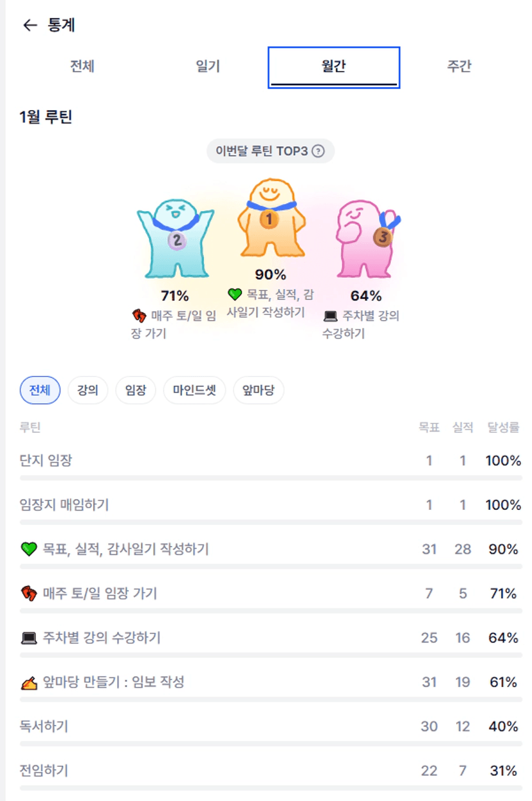Viewport: 532px width, 801px height.
Task: Open the 일기 tab
Action: coord(208,66)
